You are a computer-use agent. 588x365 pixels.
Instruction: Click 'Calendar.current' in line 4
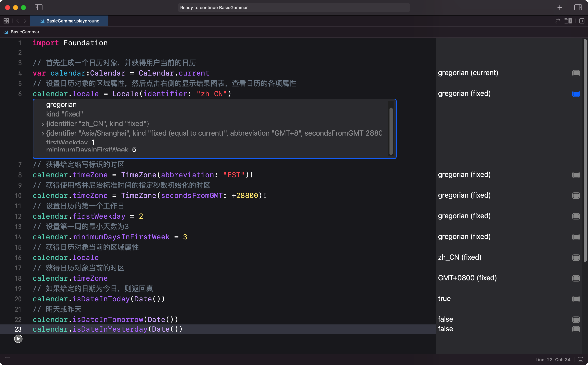point(174,73)
